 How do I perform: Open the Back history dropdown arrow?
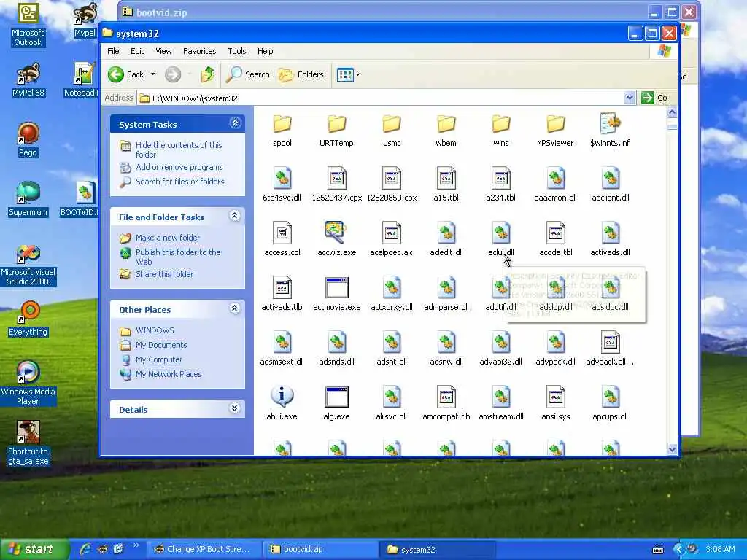(153, 74)
